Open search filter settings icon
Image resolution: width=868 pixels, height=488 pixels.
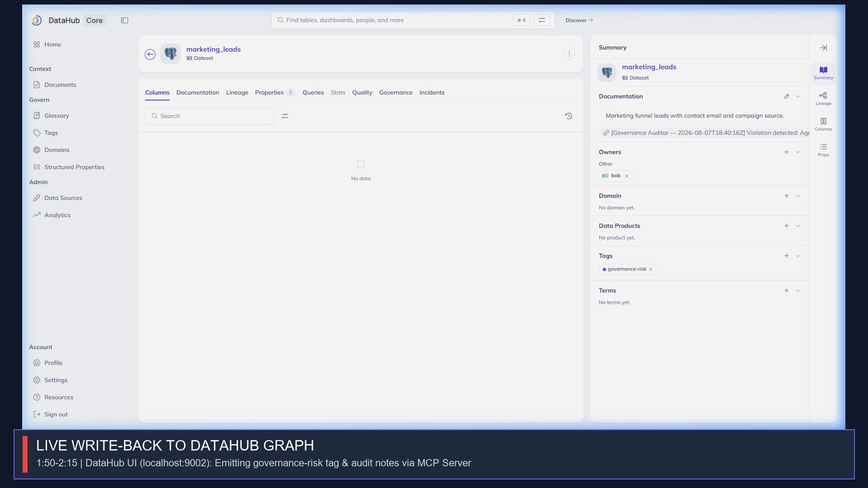542,20
